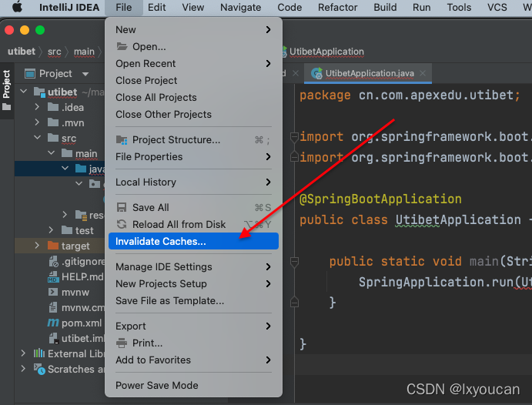Open the Edit menu

pos(156,7)
